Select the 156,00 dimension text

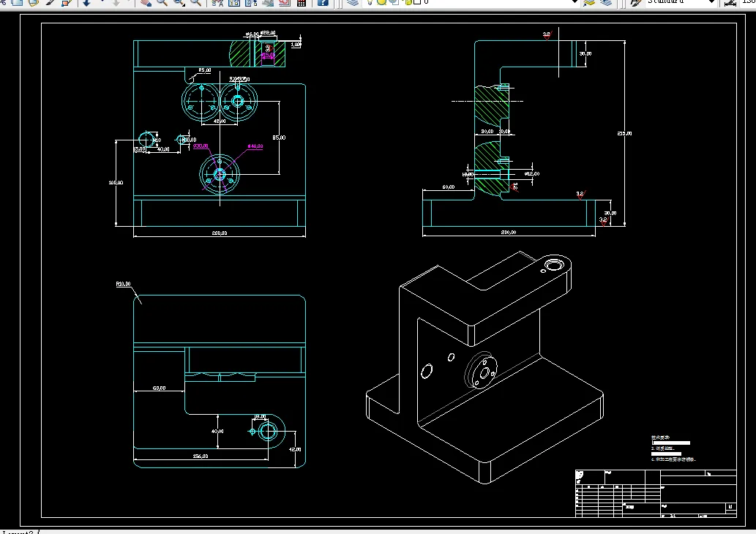(x=200, y=456)
